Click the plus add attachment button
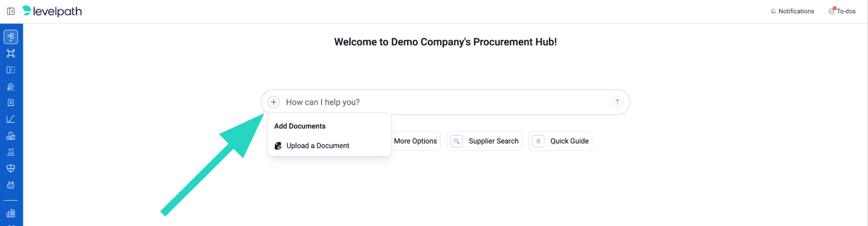The width and height of the screenshot is (868, 226). (x=274, y=102)
